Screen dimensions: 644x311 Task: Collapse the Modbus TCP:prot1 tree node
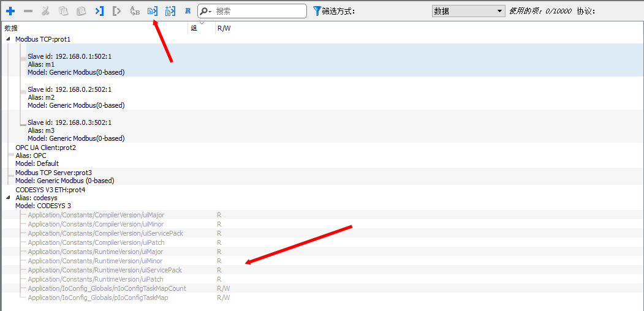8,39
